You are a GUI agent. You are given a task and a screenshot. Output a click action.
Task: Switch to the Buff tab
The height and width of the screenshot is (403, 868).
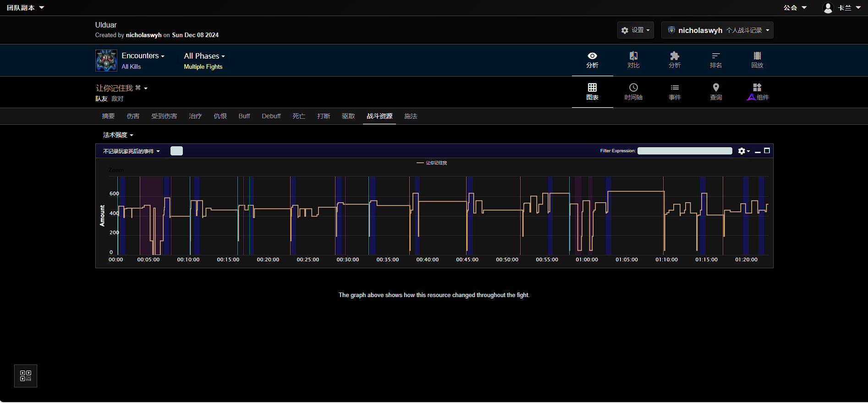(x=244, y=116)
